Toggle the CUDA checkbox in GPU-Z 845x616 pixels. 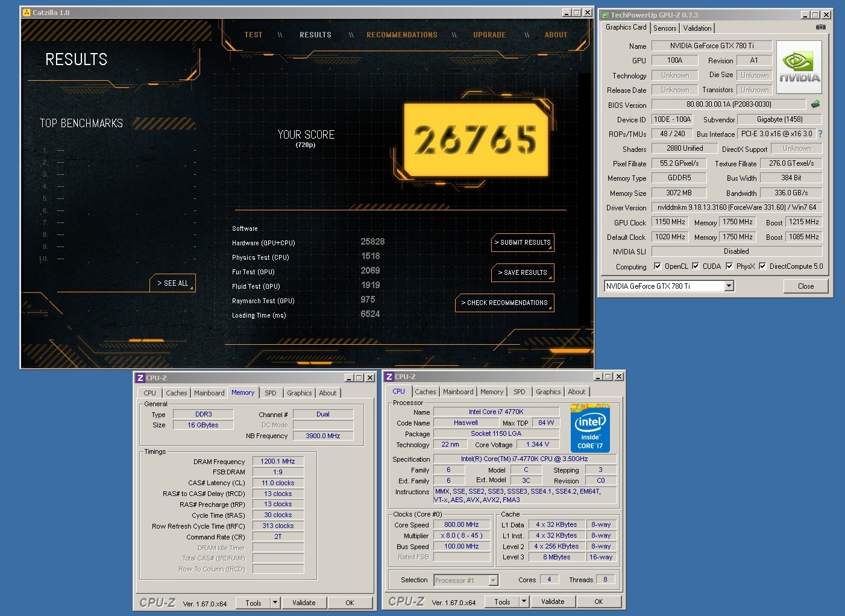696,266
